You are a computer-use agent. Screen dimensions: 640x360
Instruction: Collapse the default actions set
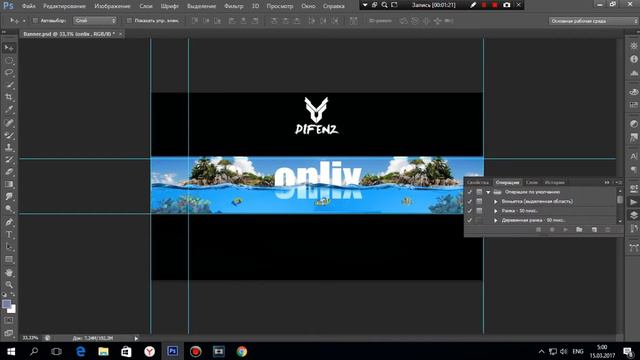(x=488, y=192)
